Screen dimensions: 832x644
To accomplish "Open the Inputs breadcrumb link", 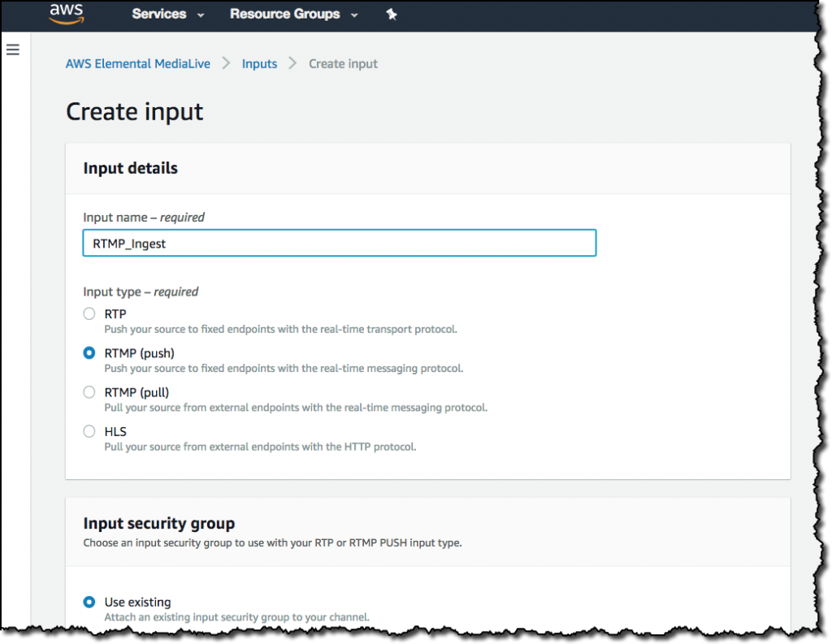I will (x=259, y=63).
